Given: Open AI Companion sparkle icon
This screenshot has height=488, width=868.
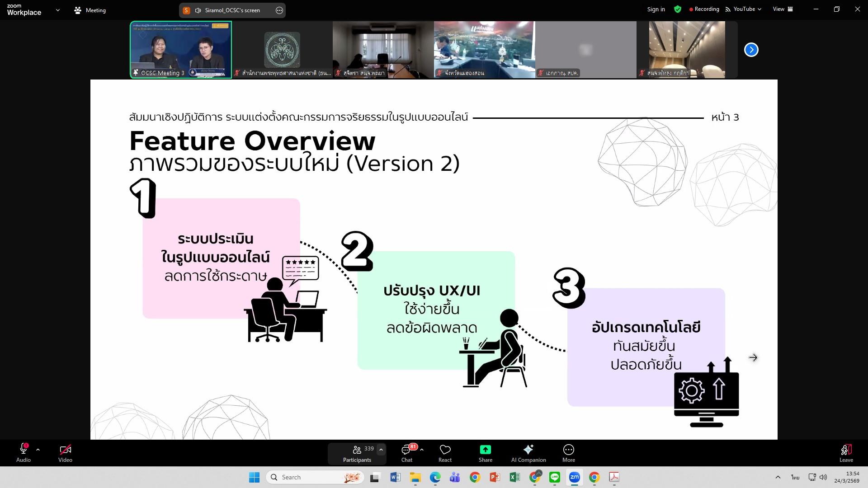Looking at the screenshot, I should (528, 453).
